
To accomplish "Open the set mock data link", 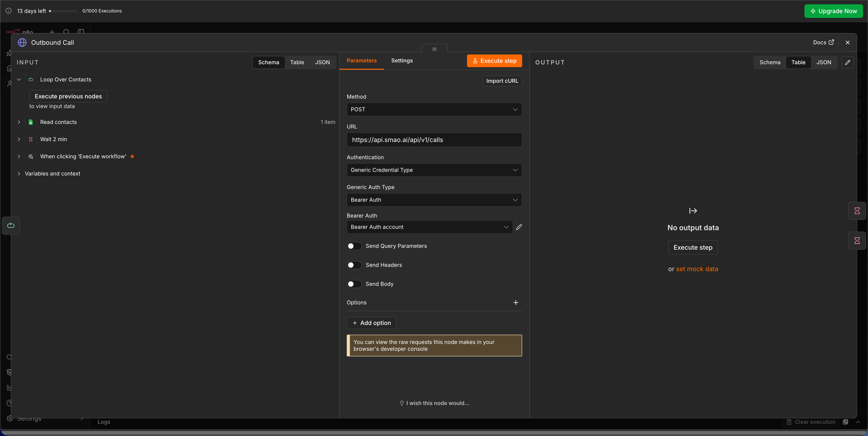I will [697, 269].
